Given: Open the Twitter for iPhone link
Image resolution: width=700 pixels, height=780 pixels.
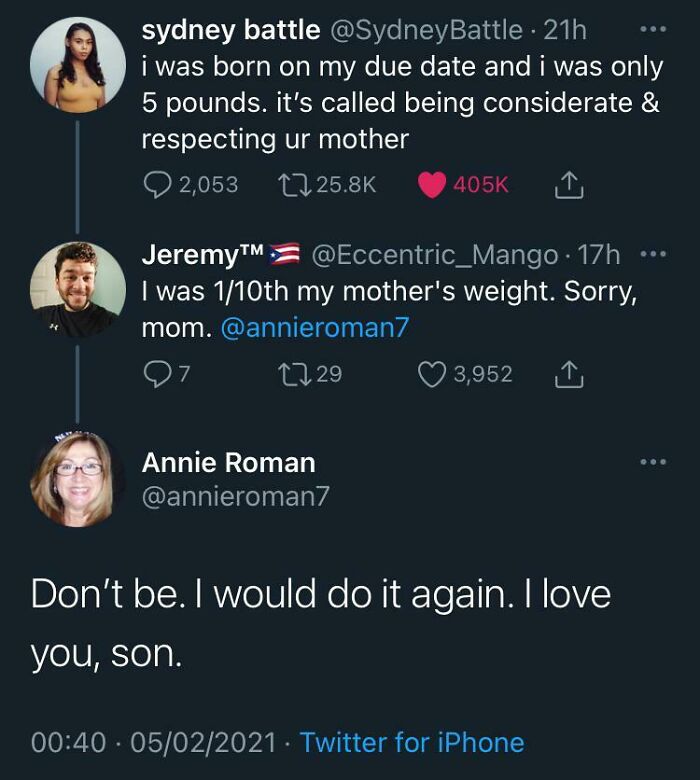Looking at the screenshot, I should [x=411, y=742].
